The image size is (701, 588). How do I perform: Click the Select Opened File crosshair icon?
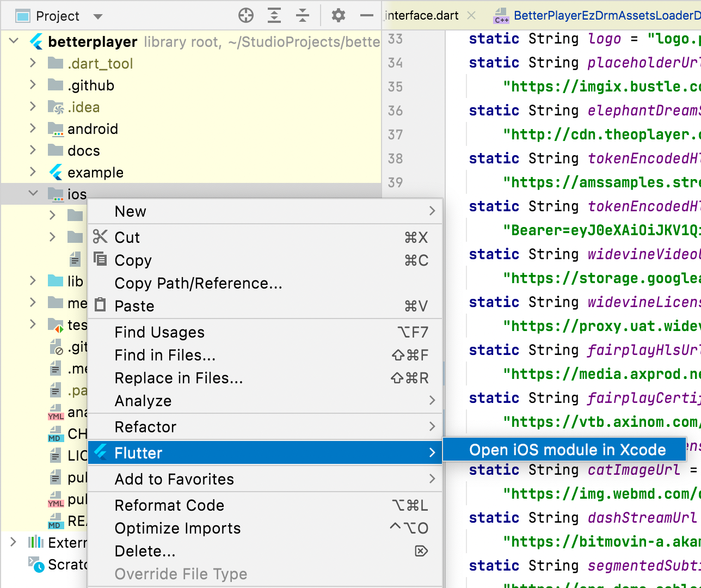click(246, 15)
